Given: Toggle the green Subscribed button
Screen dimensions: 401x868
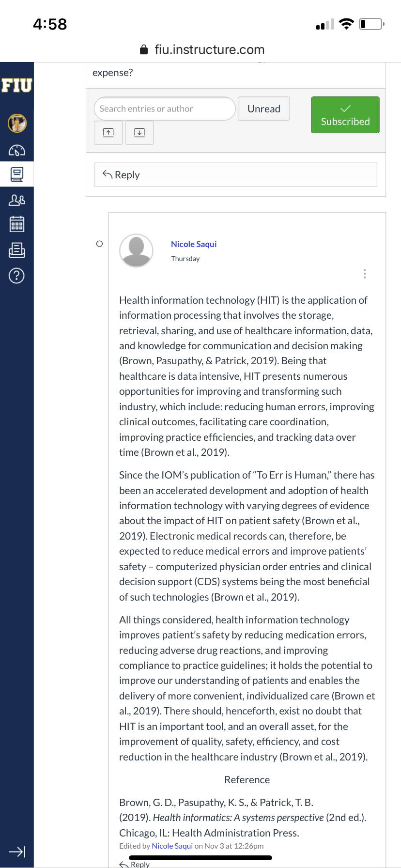Looking at the screenshot, I should coord(345,115).
